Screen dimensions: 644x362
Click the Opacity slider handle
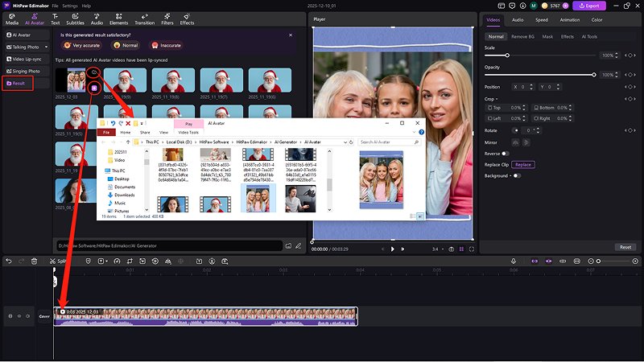coord(595,75)
